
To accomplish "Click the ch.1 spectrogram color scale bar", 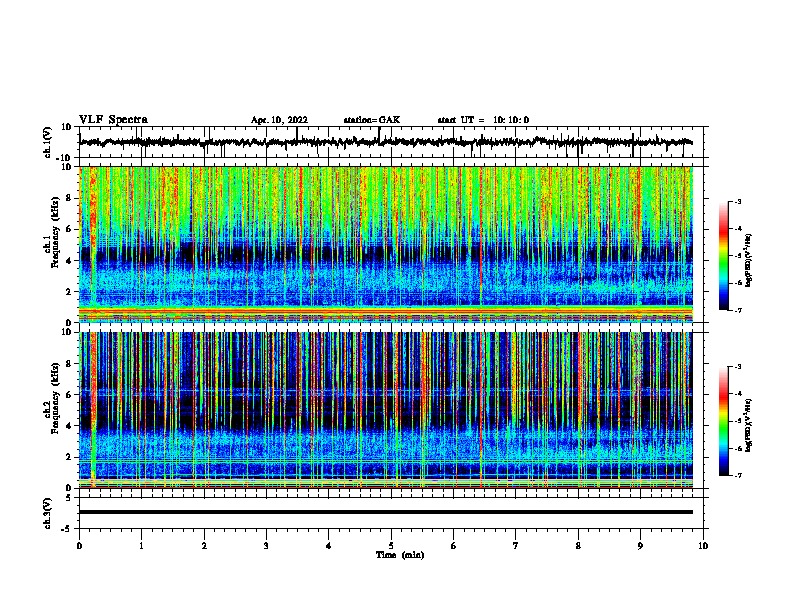I will click(724, 256).
